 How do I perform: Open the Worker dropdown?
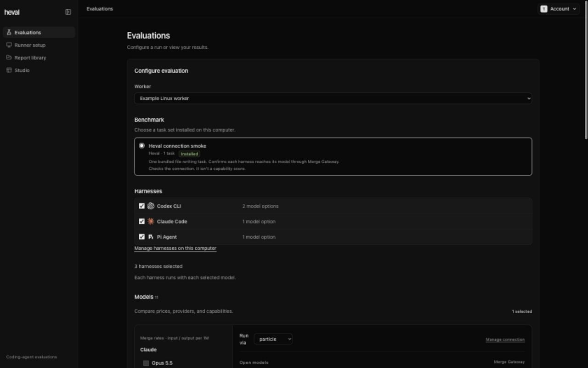(x=333, y=98)
